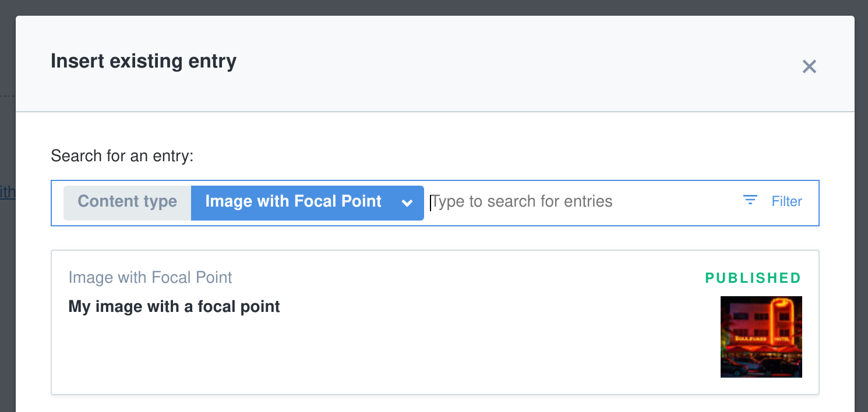
Task: Click the entry card's Image with Focal Point label
Action: [150, 278]
